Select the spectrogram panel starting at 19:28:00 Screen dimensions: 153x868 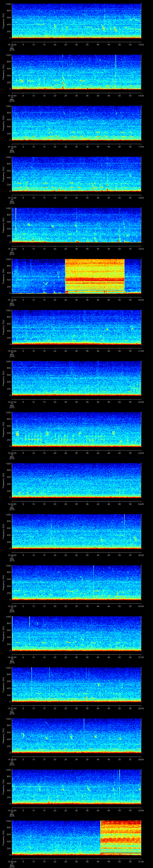tap(77, 736)
